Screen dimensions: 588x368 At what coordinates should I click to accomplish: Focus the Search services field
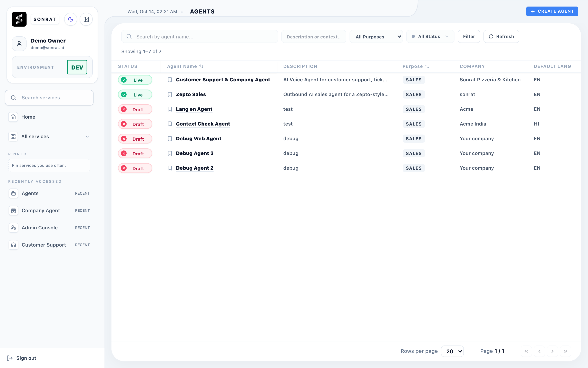(49, 98)
